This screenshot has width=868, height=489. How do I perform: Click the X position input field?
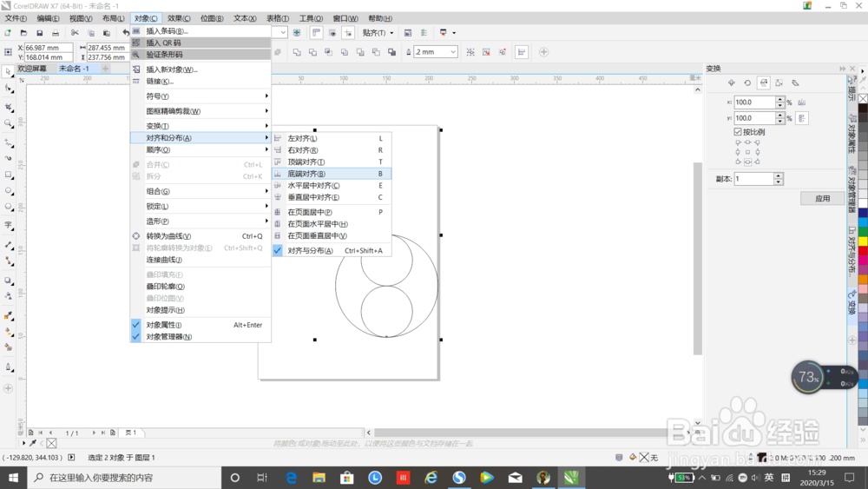click(49, 48)
